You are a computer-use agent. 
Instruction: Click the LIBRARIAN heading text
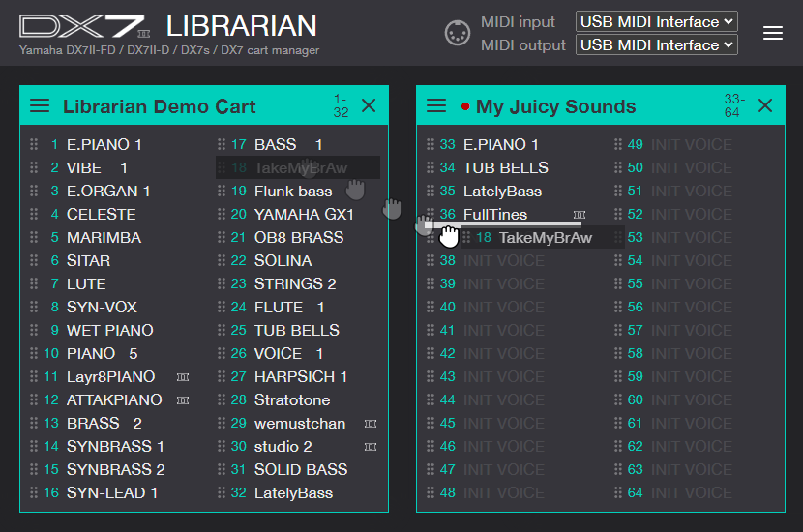coord(241,26)
